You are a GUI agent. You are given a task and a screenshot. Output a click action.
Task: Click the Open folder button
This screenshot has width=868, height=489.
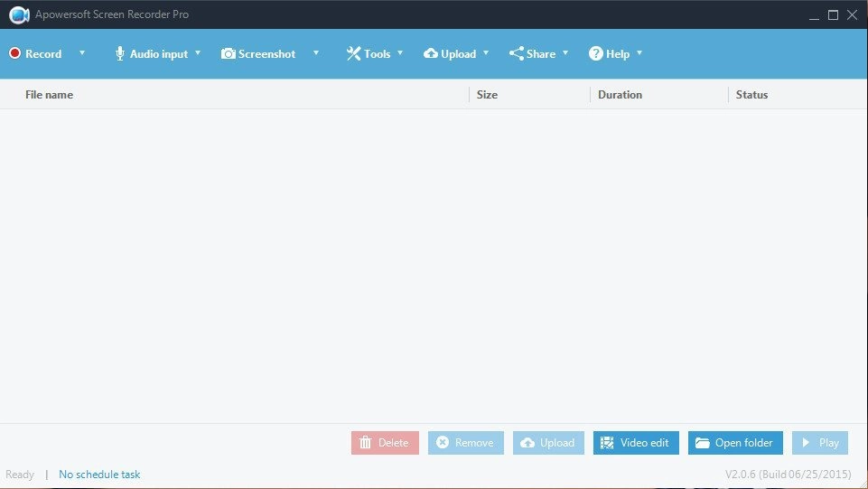click(x=735, y=443)
